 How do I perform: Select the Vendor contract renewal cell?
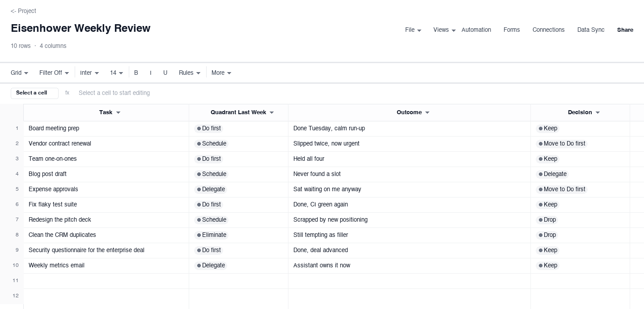point(106,144)
